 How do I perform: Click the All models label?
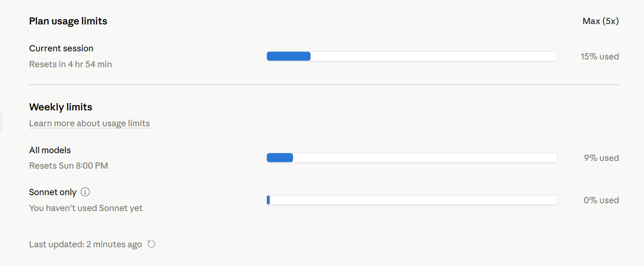50,150
